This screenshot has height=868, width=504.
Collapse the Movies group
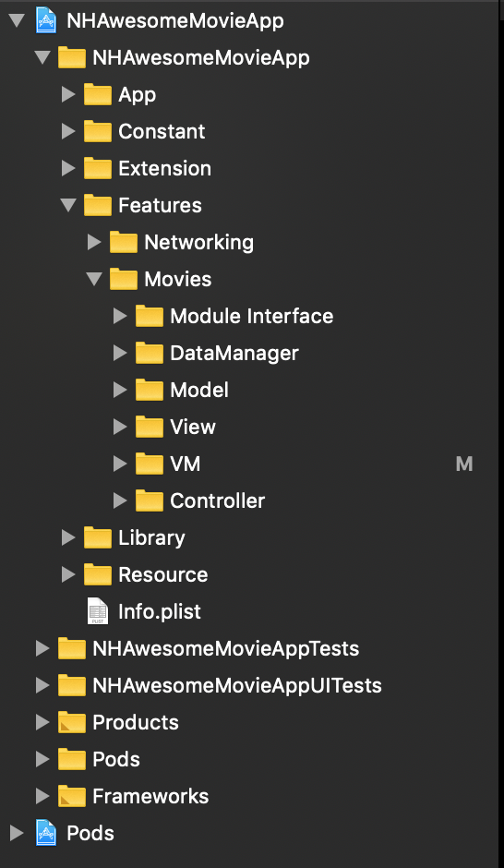coord(94,279)
